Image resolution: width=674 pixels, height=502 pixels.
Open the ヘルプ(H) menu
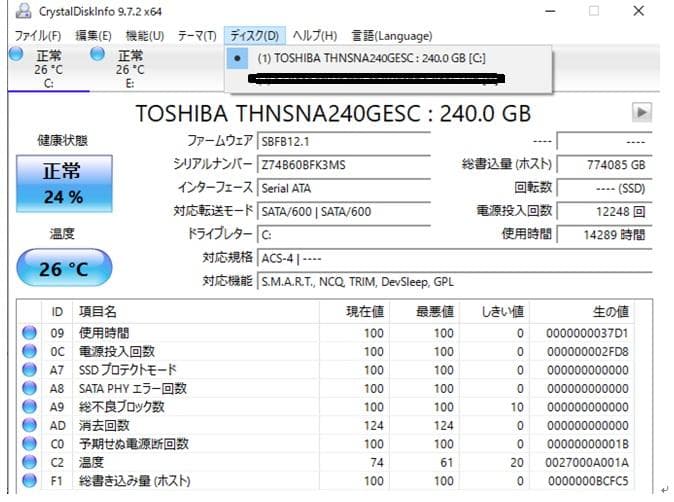click(x=315, y=36)
